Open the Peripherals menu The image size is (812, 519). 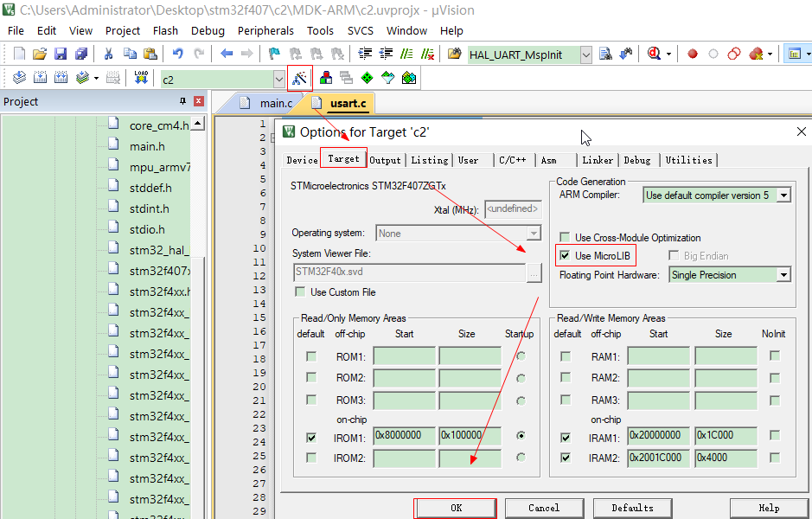(x=265, y=30)
